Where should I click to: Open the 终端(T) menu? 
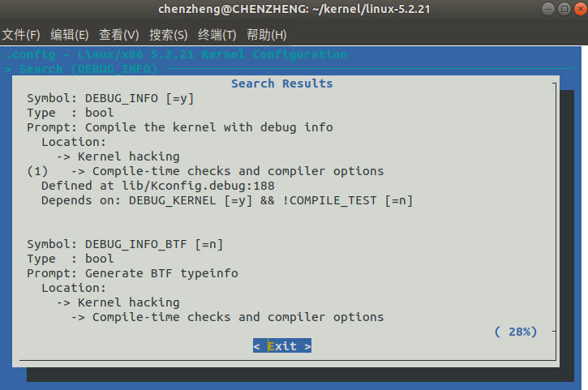(217, 35)
